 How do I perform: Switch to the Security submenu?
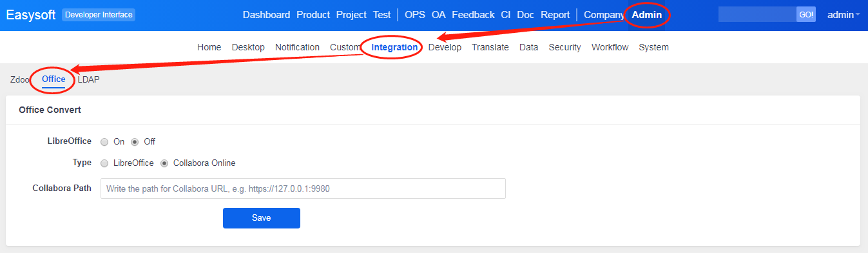[564, 47]
